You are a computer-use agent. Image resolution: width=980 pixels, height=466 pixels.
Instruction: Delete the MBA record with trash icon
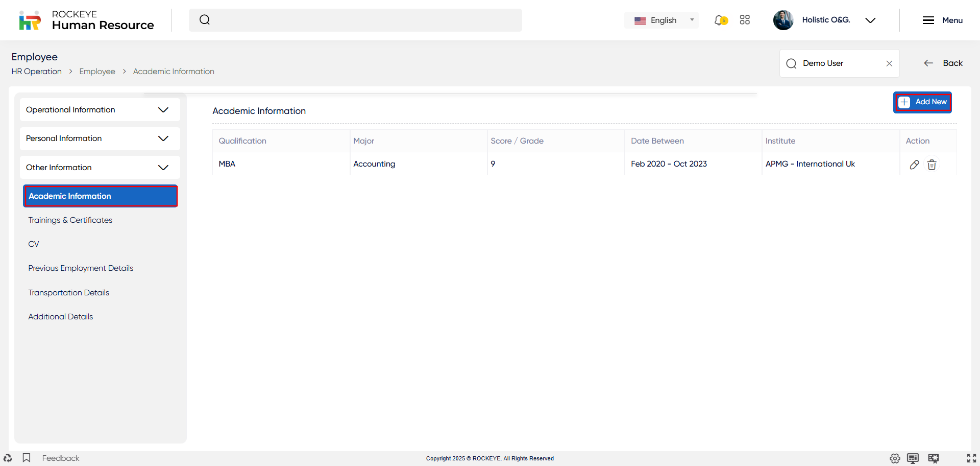click(x=932, y=165)
